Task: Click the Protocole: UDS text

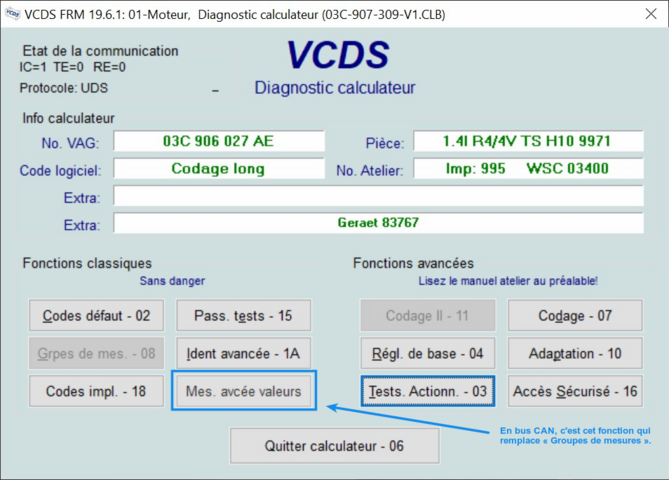Action: pyautogui.click(x=64, y=88)
